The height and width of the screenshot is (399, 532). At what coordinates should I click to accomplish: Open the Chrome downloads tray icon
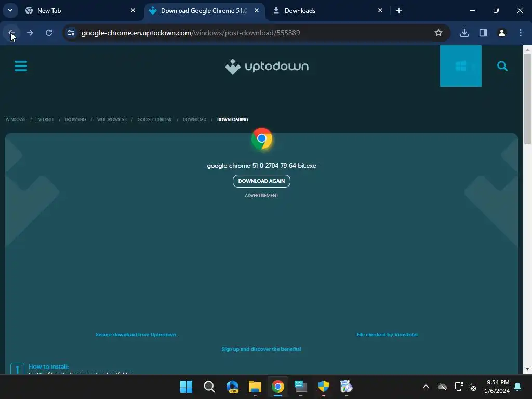click(x=464, y=33)
